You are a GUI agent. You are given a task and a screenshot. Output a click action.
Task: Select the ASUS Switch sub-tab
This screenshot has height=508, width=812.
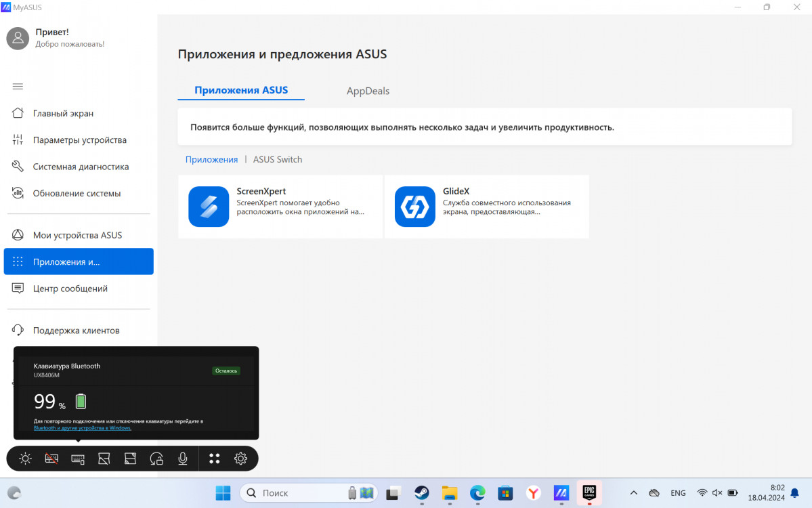[x=278, y=159]
